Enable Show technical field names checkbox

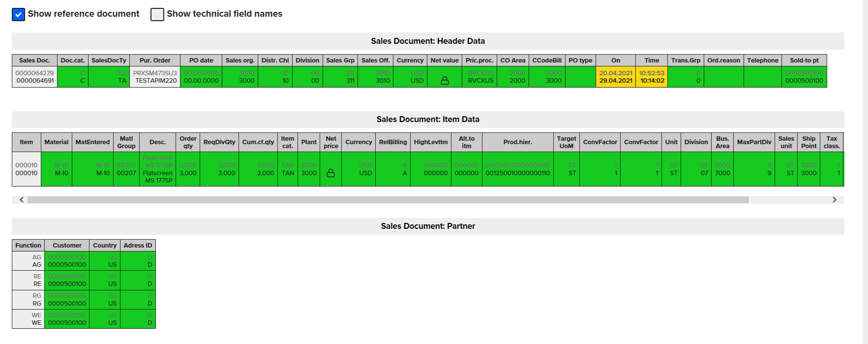pos(157,14)
